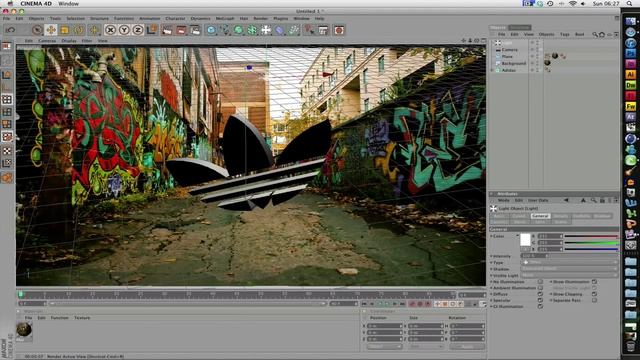Adjust the green color slider
The image size is (640, 360).
pos(591,242)
